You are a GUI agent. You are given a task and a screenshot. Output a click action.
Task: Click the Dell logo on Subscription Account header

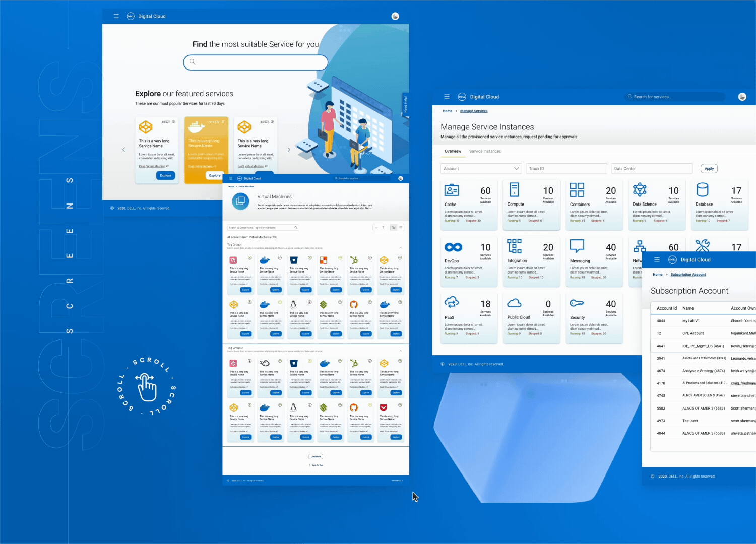(x=672, y=260)
